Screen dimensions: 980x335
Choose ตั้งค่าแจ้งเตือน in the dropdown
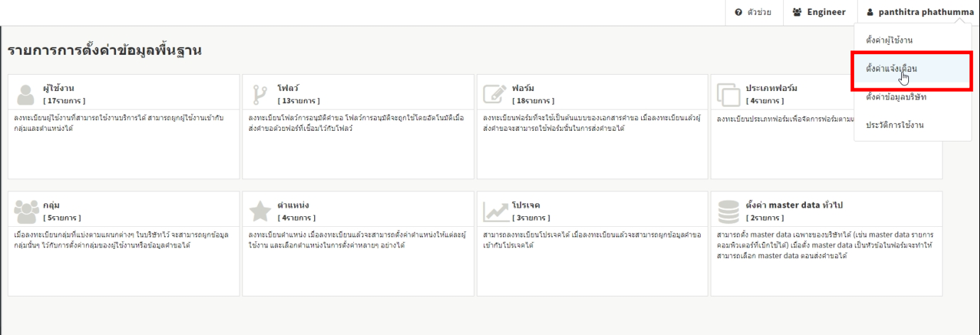point(891,68)
